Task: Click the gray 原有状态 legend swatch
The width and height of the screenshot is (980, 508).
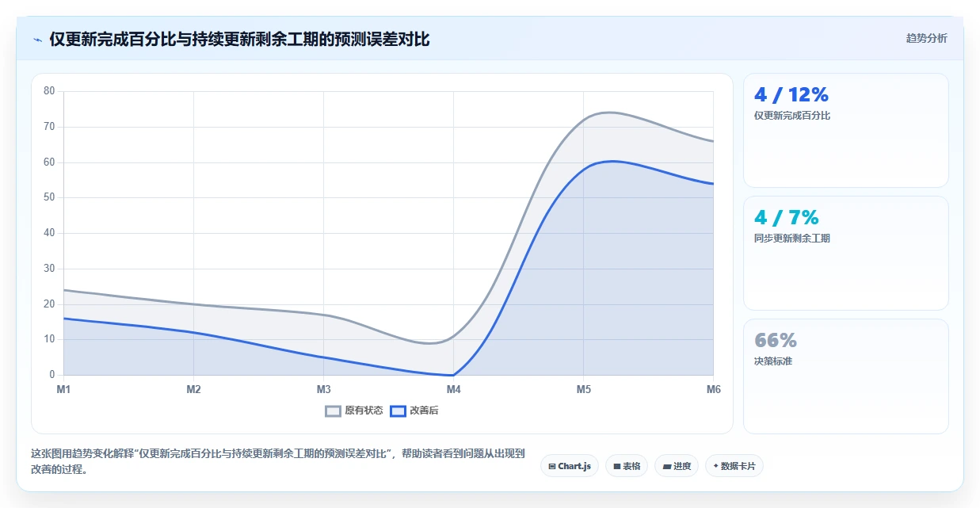Action: pyautogui.click(x=334, y=411)
